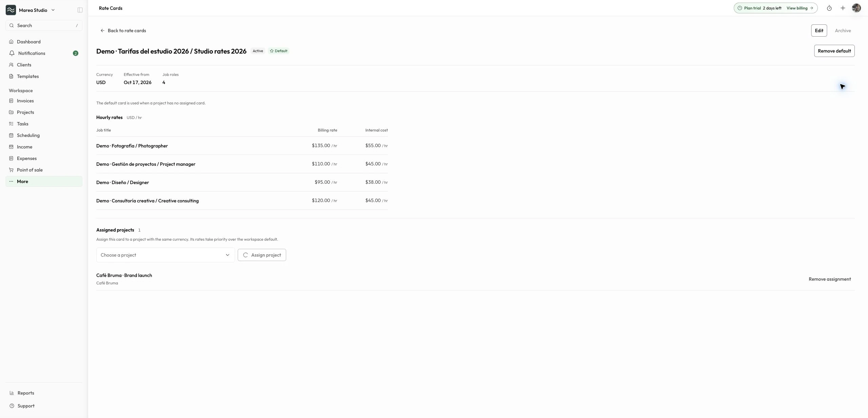Click the Edit button
The image size is (868, 418).
[819, 31]
